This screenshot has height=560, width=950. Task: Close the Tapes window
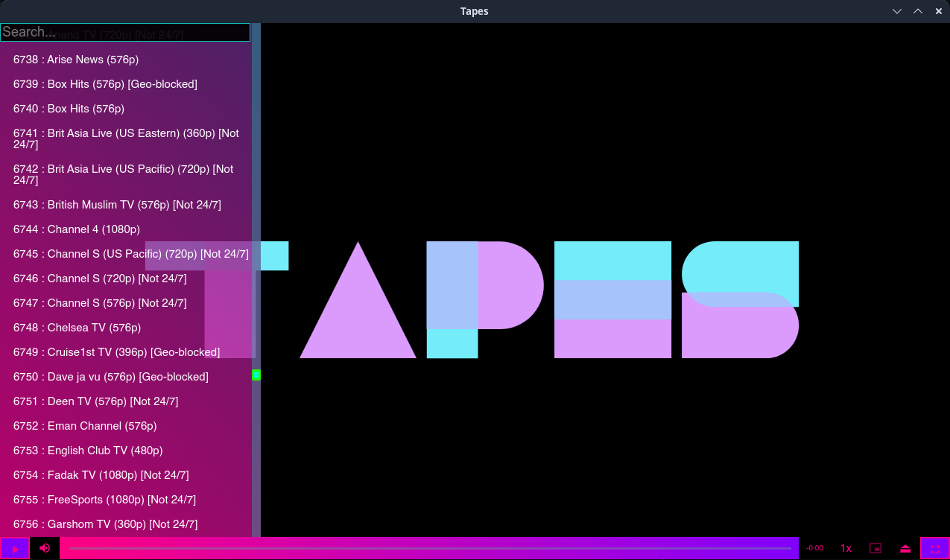coord(939,11)
